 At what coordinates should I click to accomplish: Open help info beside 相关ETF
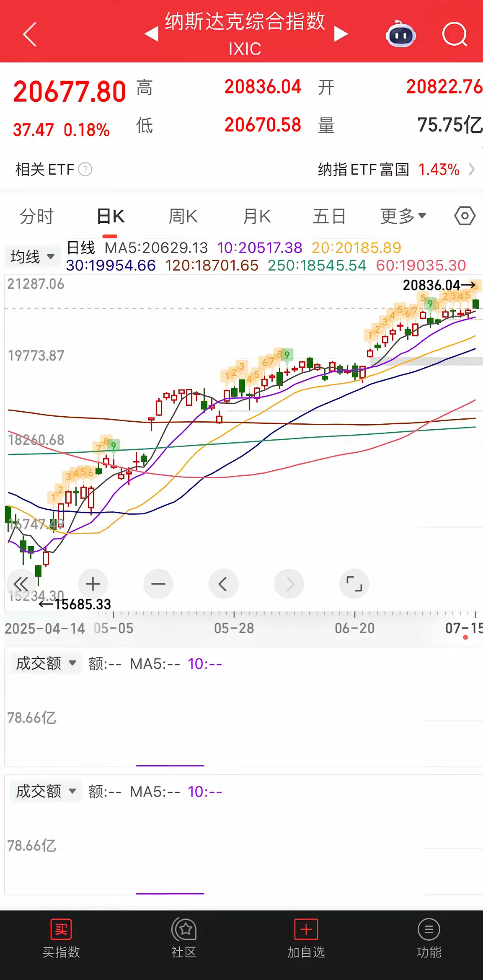click(85, 170)
